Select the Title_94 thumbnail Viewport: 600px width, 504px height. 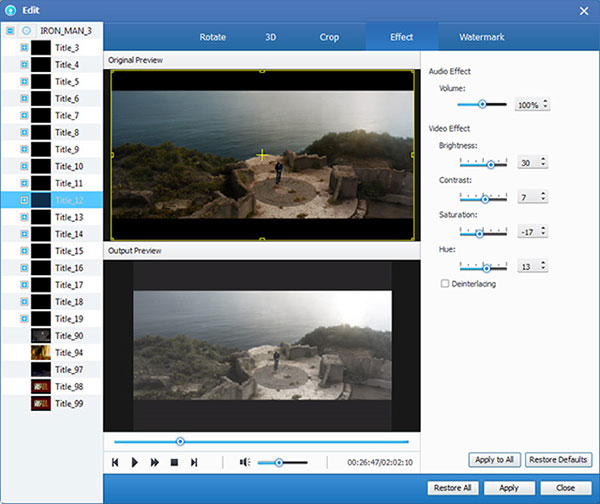(41, 352)
